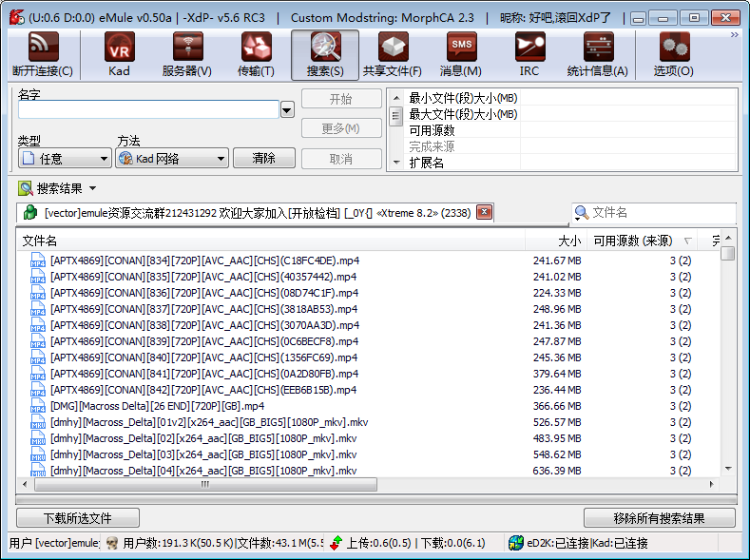Click the up arrow of search options list

click(x=396, y=98)
